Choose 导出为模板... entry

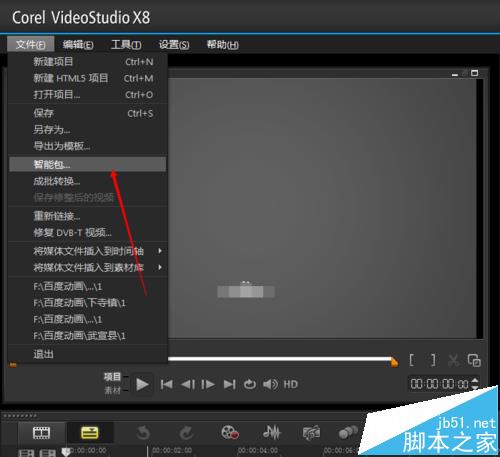[x=87, y=146]
